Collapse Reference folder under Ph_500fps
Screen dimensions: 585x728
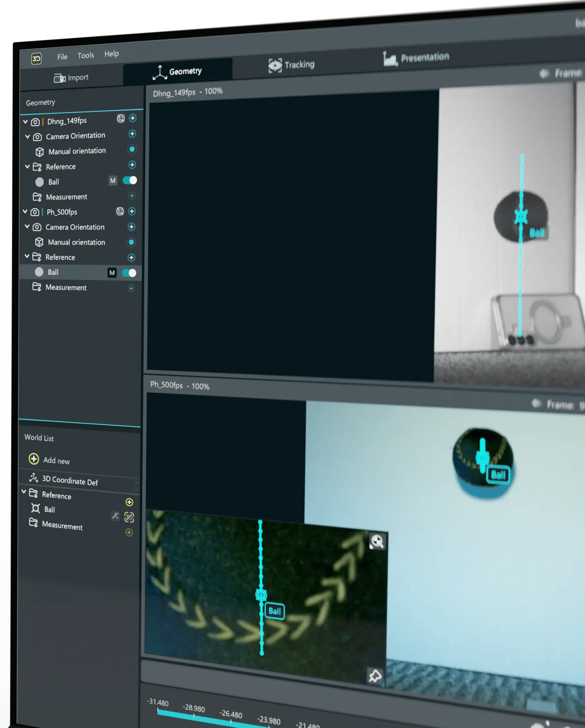27,256
